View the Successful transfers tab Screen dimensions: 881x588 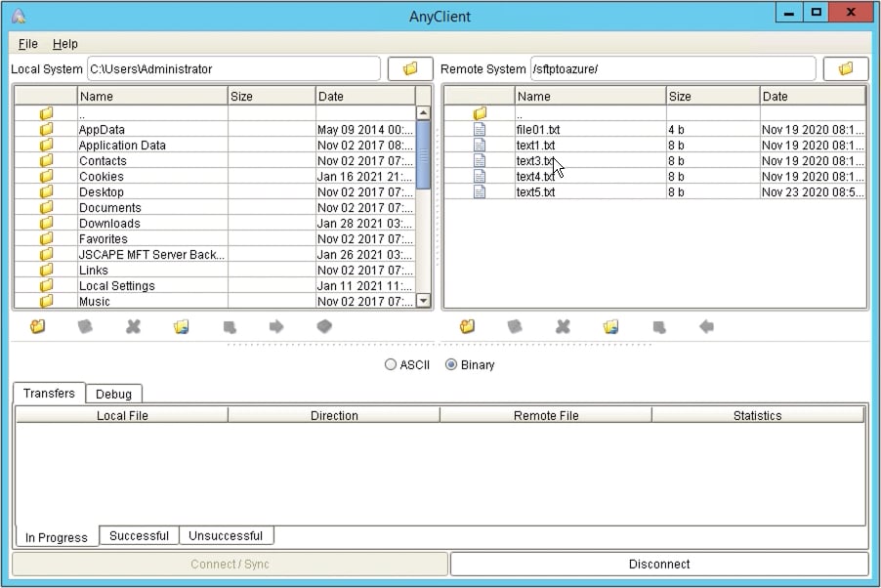click(x=139, y=535)
